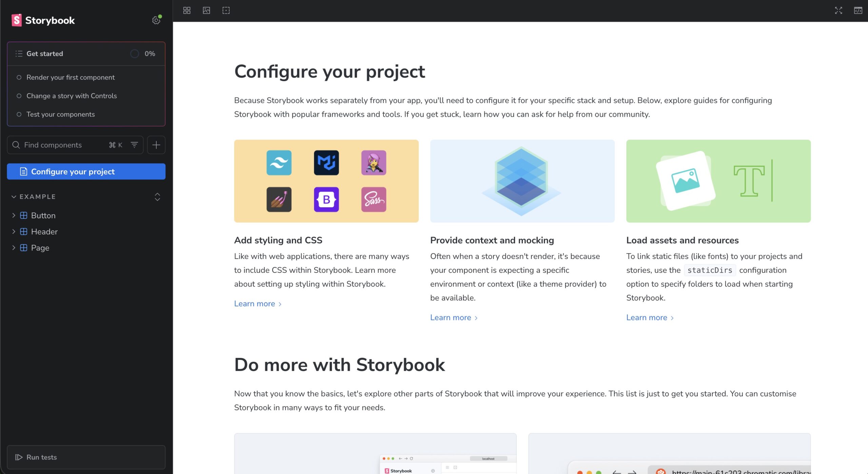Toggle the outline toolbar icon

coord(226,11)
